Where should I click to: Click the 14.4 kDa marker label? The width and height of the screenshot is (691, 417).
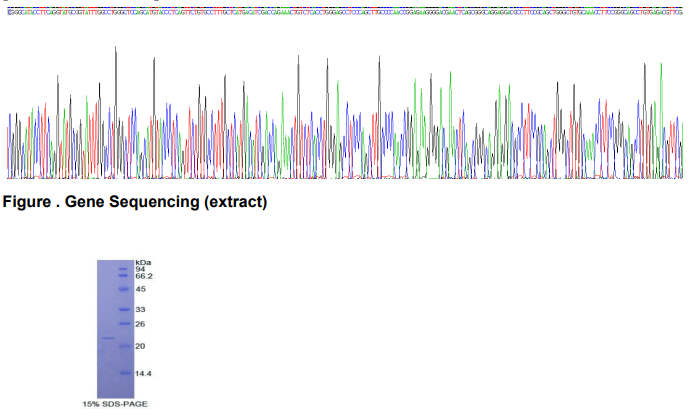click(x=143, y=373)
